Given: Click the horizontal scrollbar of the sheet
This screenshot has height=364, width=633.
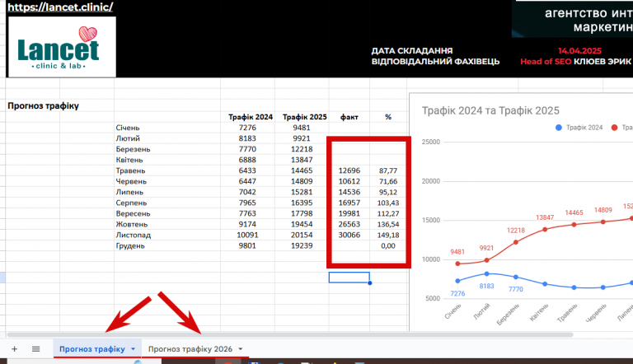Looking at the screenshot, I should click(x=290, y=334).
